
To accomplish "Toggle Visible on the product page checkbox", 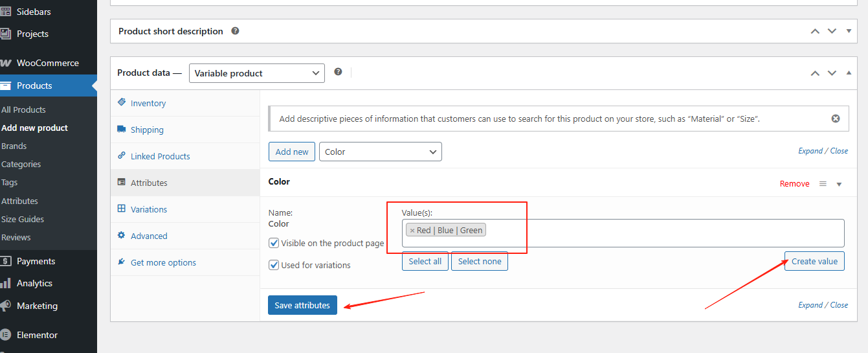I will (x=274, y=244).
